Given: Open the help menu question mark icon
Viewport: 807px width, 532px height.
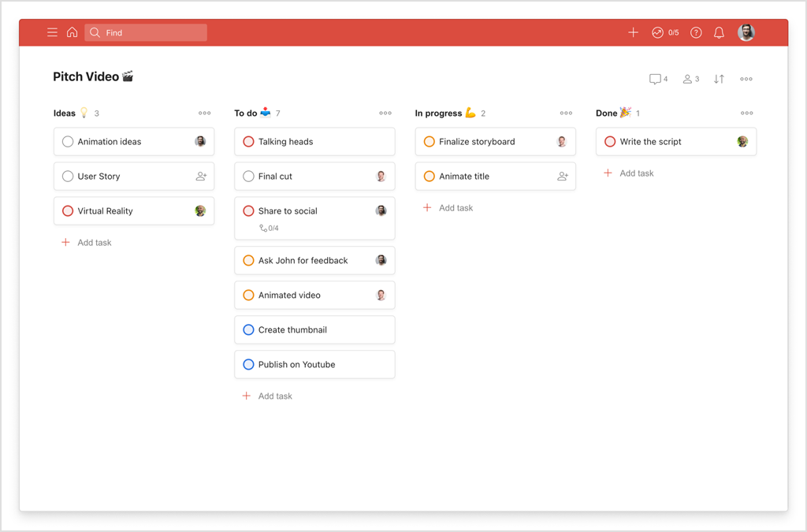Looking at the screenshot, I should click(x=695, y=32).
